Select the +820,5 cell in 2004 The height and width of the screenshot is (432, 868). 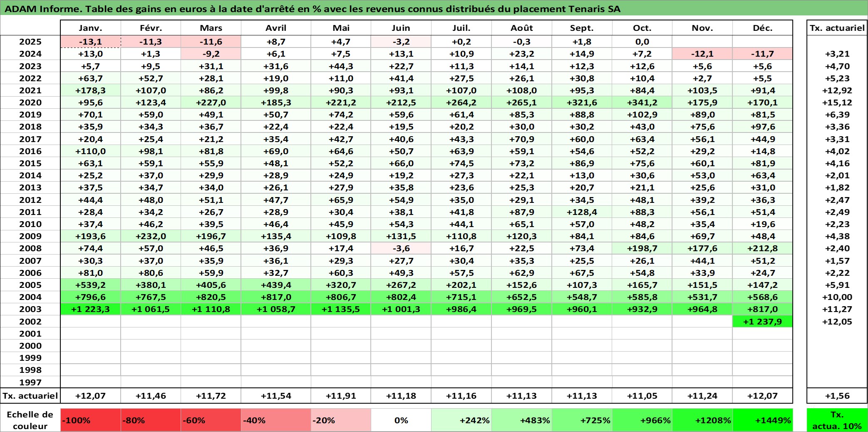[211, 297]
